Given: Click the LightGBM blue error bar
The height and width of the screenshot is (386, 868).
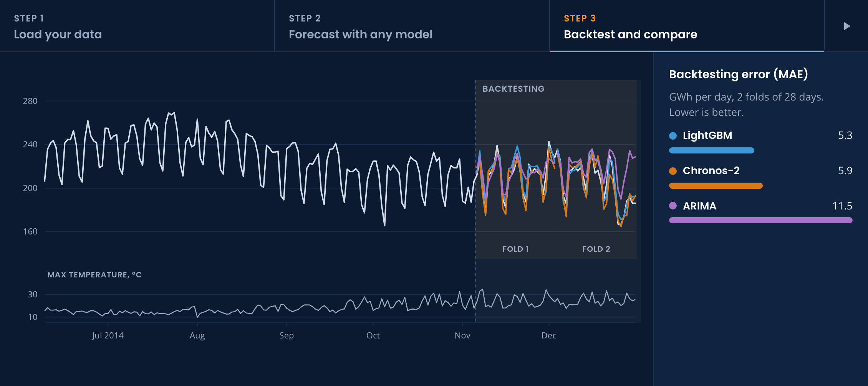Looking at the screenshot, I should point(712,150).
